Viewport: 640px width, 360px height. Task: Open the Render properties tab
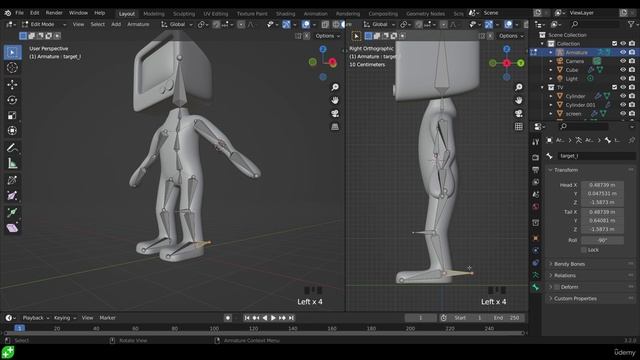(536, 158)
